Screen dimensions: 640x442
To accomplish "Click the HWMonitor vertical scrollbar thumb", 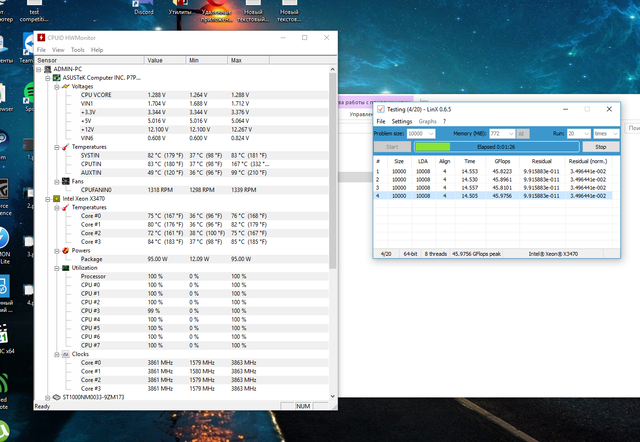I will 333,171.
